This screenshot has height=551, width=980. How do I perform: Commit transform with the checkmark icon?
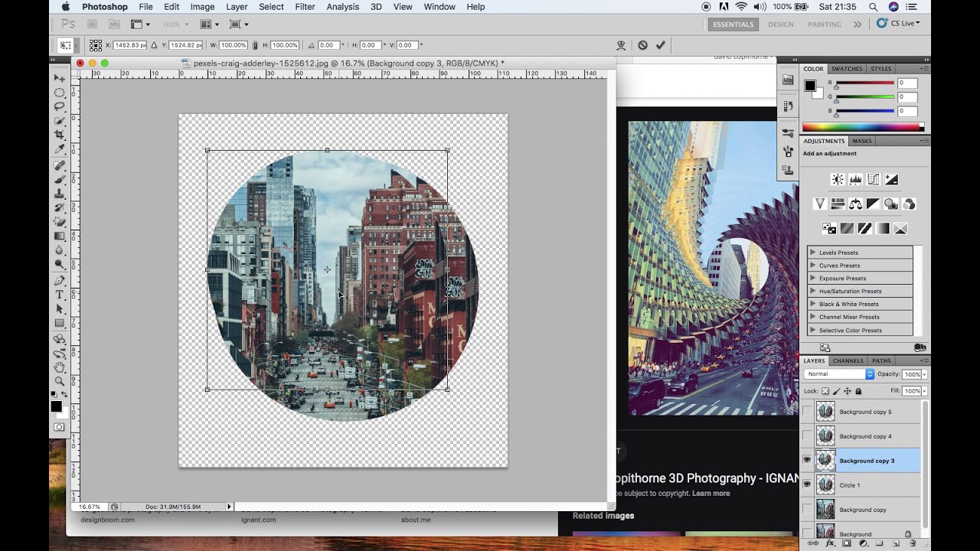(661, 45)
